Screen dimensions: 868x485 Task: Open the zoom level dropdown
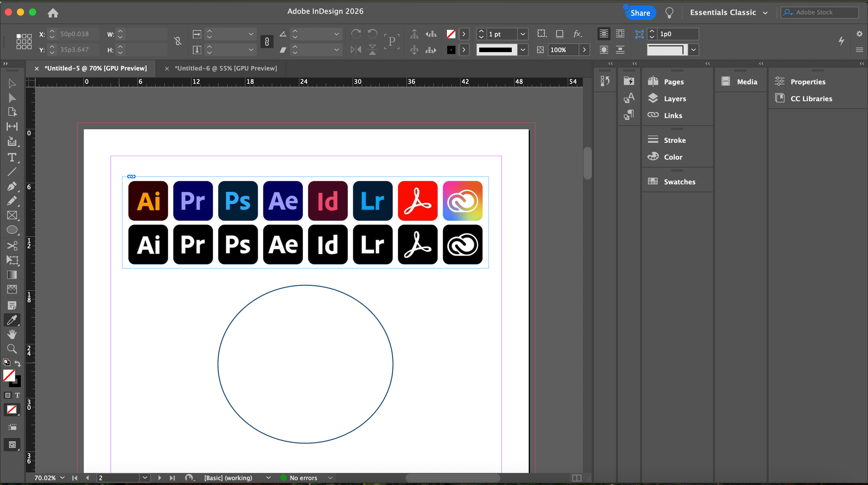(62, 477)
